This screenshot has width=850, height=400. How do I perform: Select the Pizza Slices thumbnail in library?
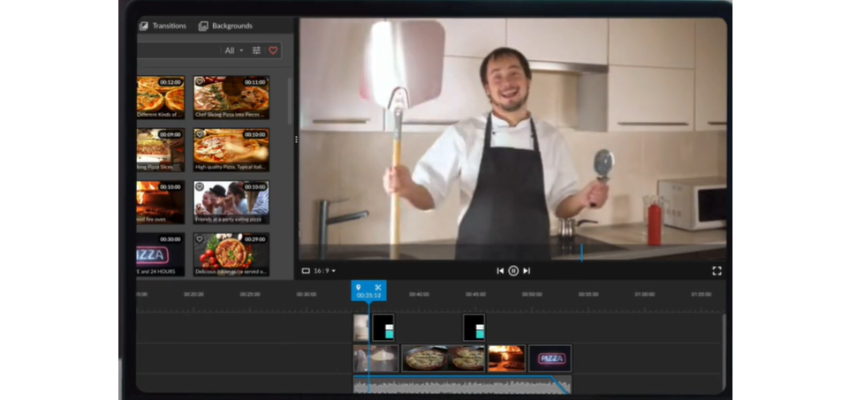[161, 150]
